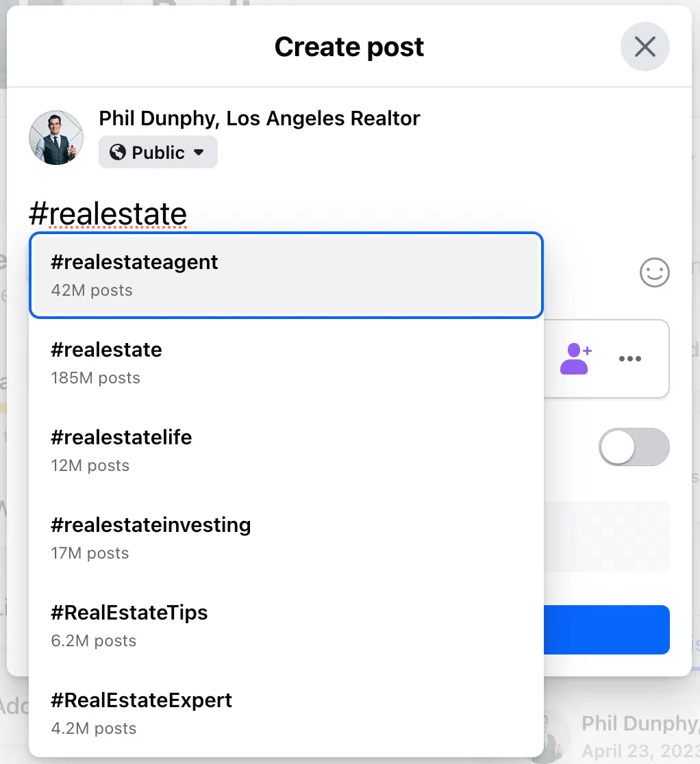Viewport: 700px width, 764px height.
Task: Tag people using the person-plus icon
Action: pyautogui.click(x=576, y=358)
